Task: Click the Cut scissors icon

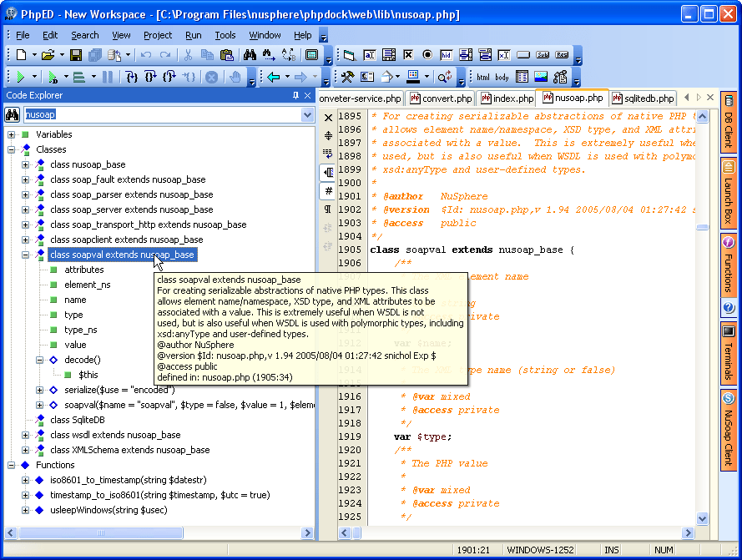Action: (x=189, y=55)
